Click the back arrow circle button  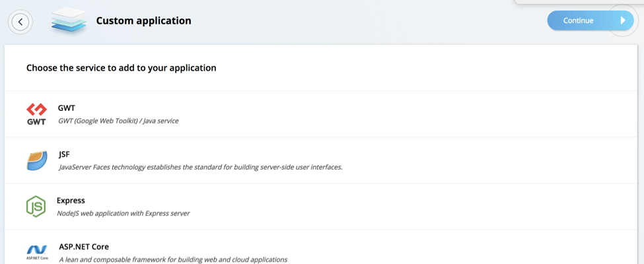coord(20,22)
